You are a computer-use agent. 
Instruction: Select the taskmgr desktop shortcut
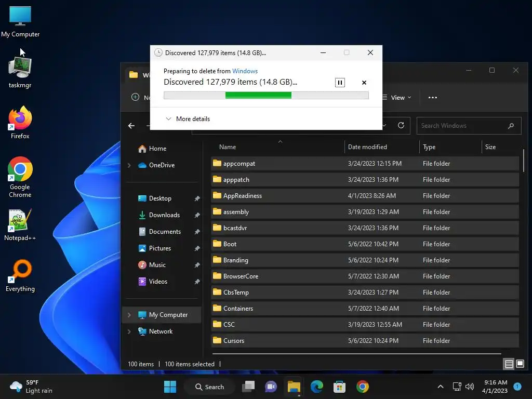pos(20,72)
